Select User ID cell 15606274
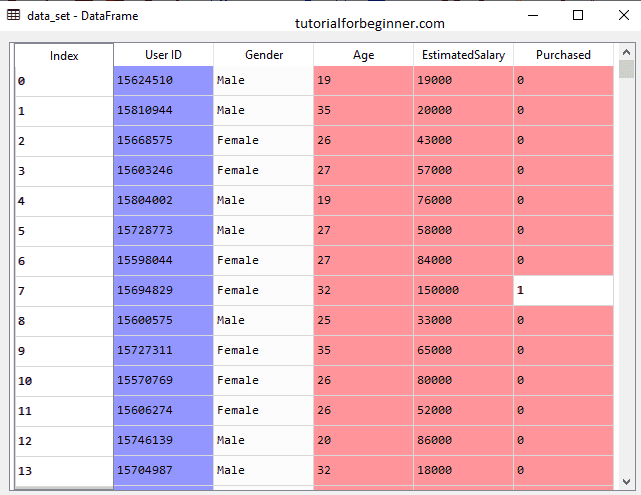 pyautogui.click(x=164, y=410)
